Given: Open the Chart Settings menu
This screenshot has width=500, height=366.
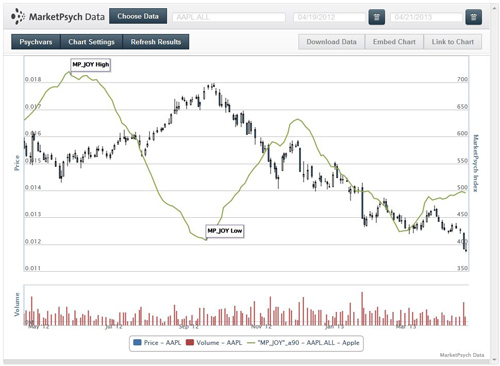Looking at the screenshot, I should [91, 42].
